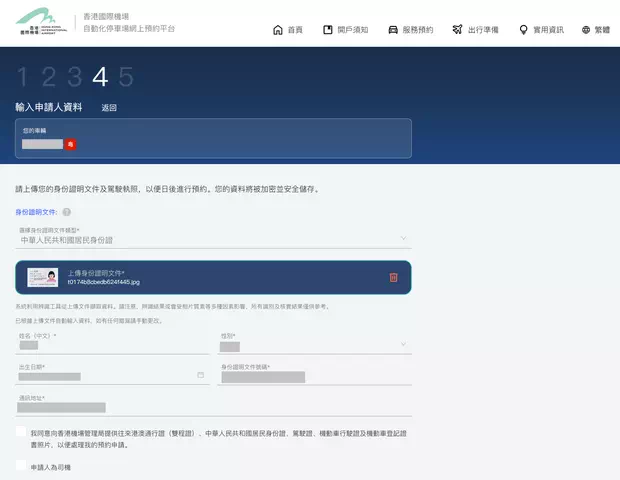Open the calendar icon in 出生日期 field
This screenshot has height=480, width=620.
(200, 375)
